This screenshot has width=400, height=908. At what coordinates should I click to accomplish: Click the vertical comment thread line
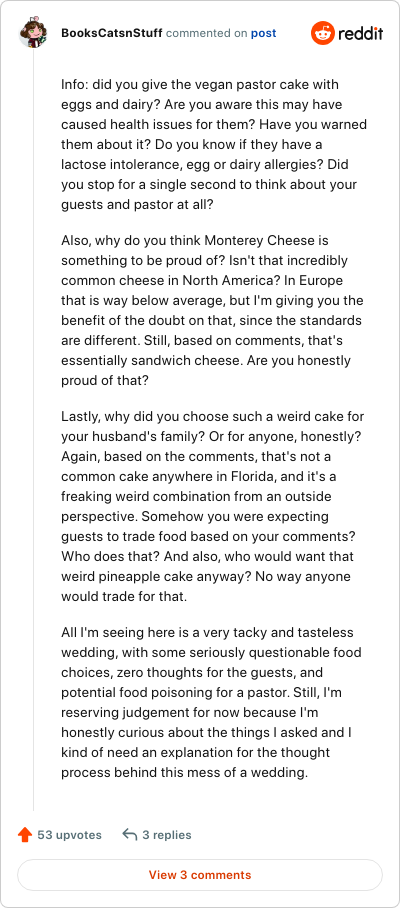pyautogui.click(x=33, y=429)
